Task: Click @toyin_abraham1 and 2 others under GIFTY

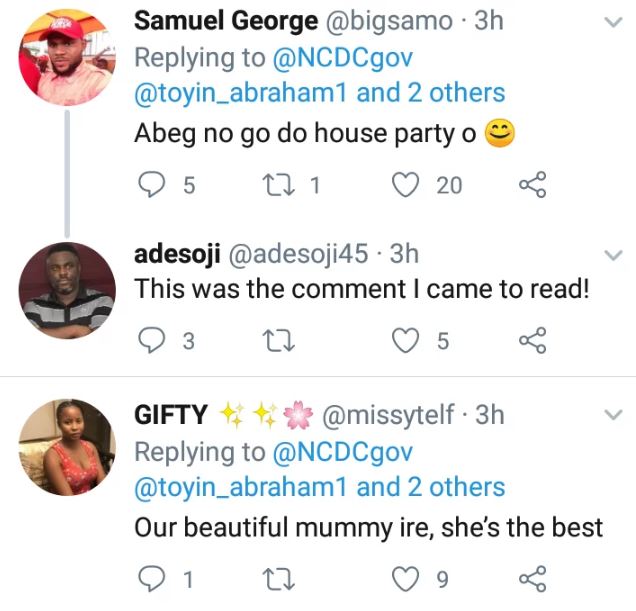Action: coord(319,487)
